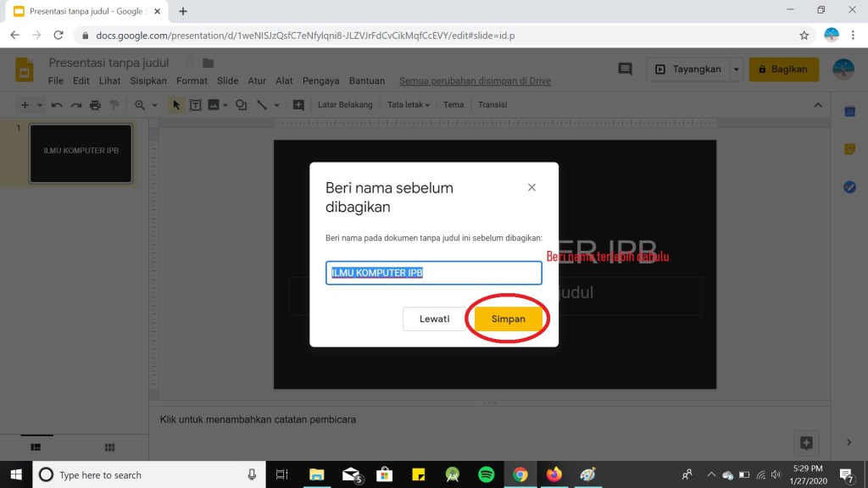This screenshot has width=868, height=488.
Task: Click the move-to-folder icon beside title
Action: 209,63
